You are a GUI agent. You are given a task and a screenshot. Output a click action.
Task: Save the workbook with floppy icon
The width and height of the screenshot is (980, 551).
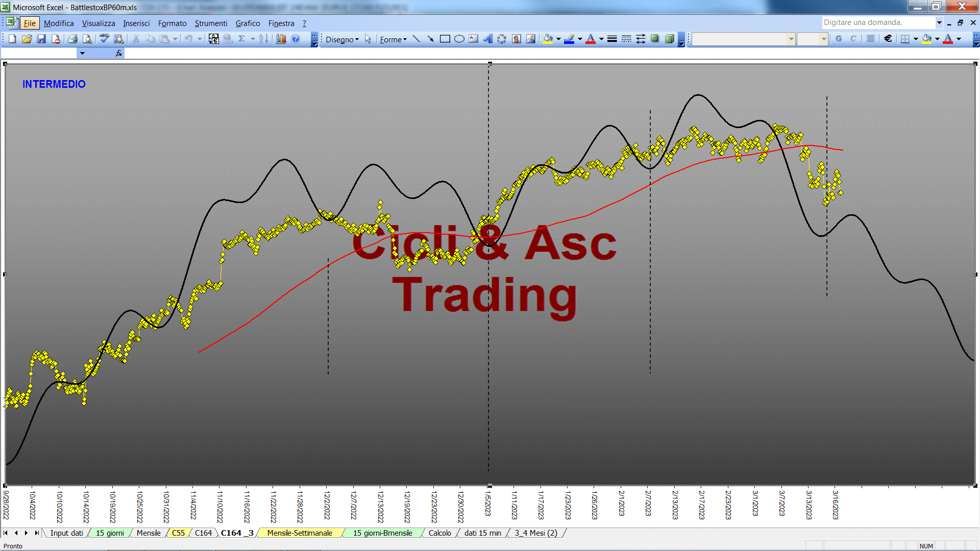pyautogui.click(x=41, y=39)
